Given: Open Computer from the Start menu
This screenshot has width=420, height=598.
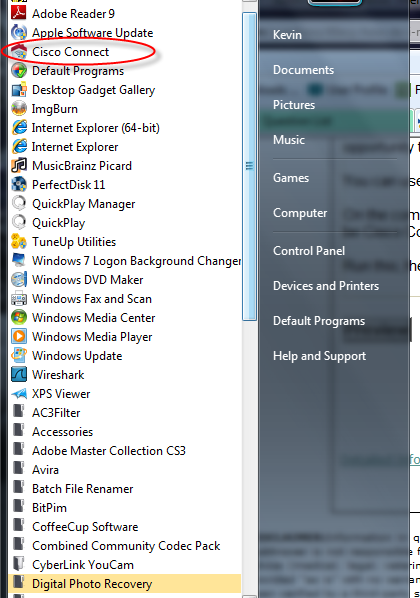Looking at the screenshot, I should point(300,213).
